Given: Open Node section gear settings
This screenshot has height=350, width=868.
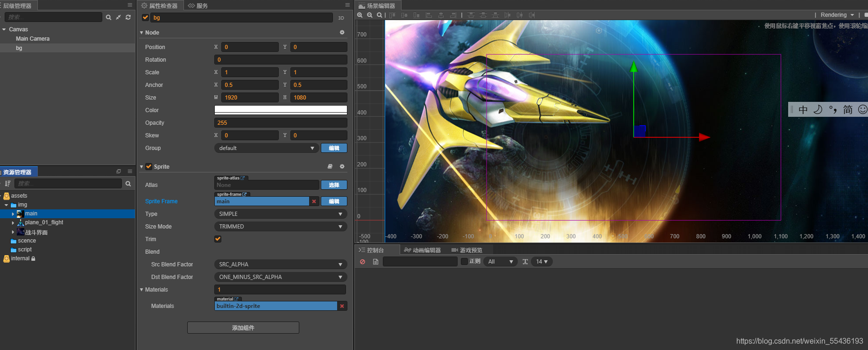Looking at the screenshot, I should pyautogui.click(x=342, y=32).
